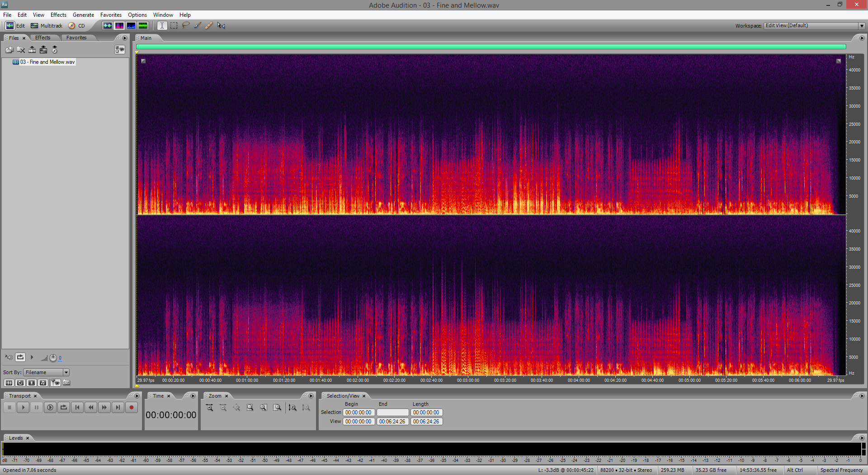
Task: Toggle Auto-Play in the Files panel
Action: coord(9,357)
